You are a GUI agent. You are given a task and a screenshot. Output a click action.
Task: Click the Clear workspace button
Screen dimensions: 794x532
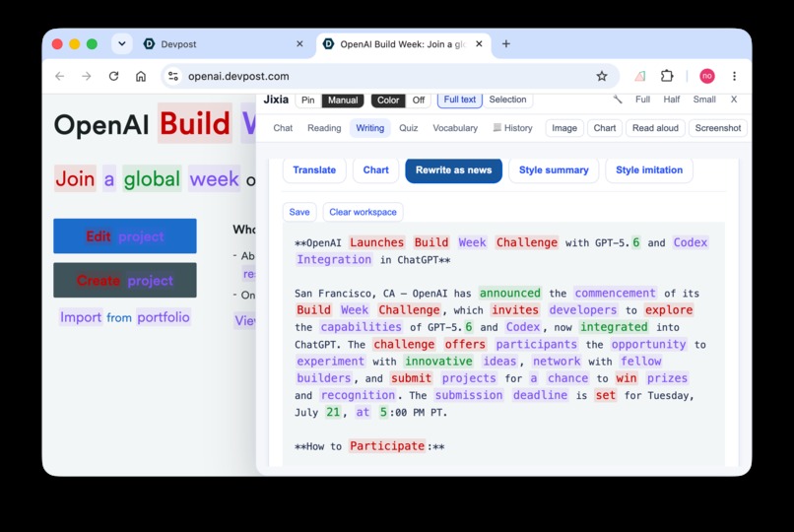(x=363, y=212)
